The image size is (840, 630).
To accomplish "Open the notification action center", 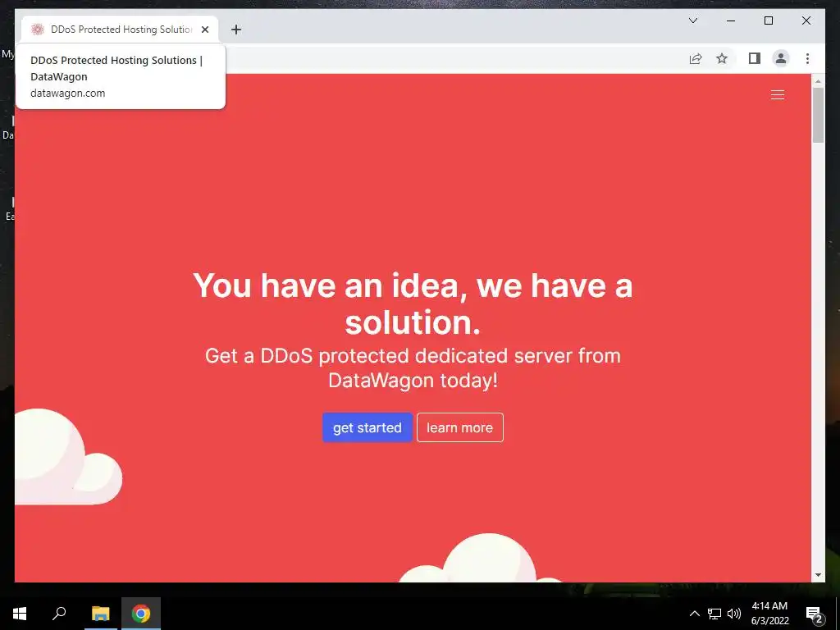I will (815, 614).
